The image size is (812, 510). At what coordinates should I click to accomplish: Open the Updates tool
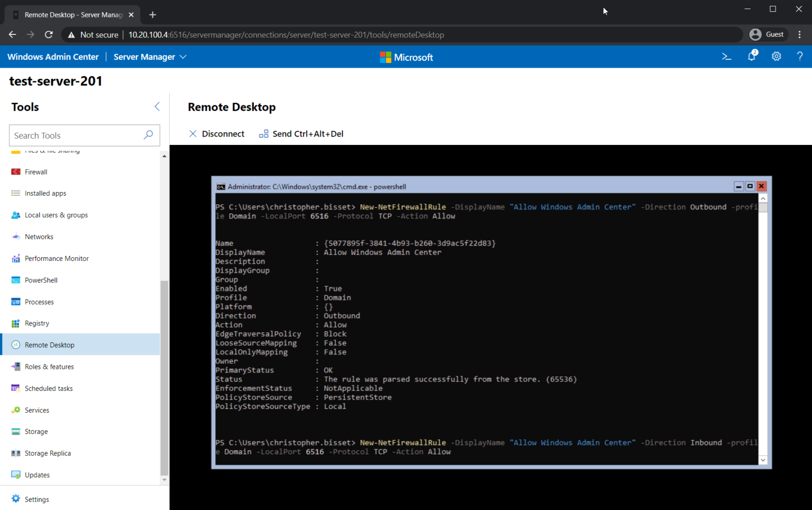pyautogui.click(x=36, y=475)
